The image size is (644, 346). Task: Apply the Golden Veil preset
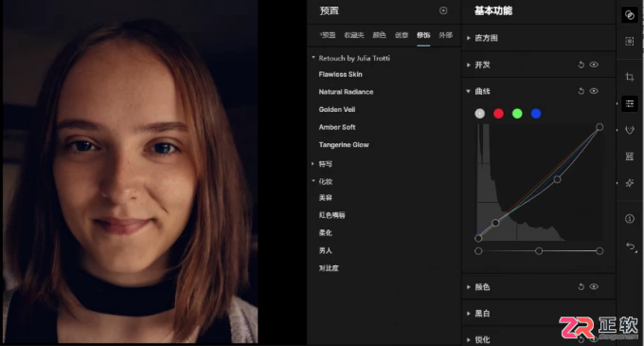pyautogui.click(x=337, y=109)
